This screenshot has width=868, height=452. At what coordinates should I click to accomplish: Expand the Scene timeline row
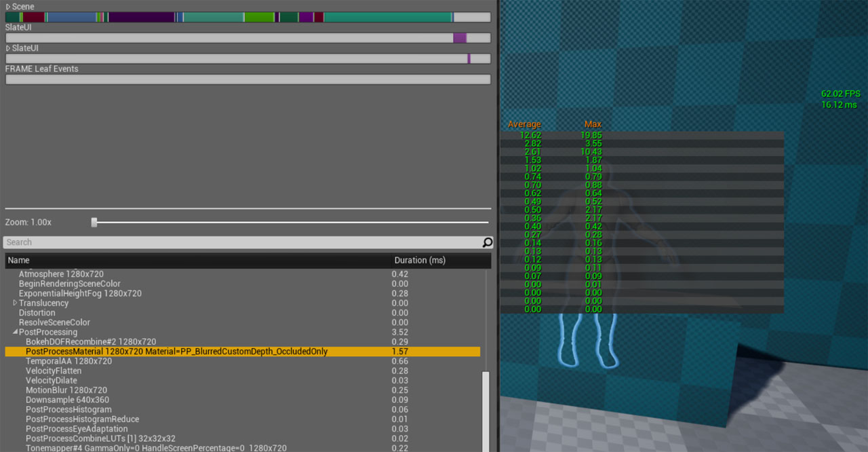tap(8, 7)
